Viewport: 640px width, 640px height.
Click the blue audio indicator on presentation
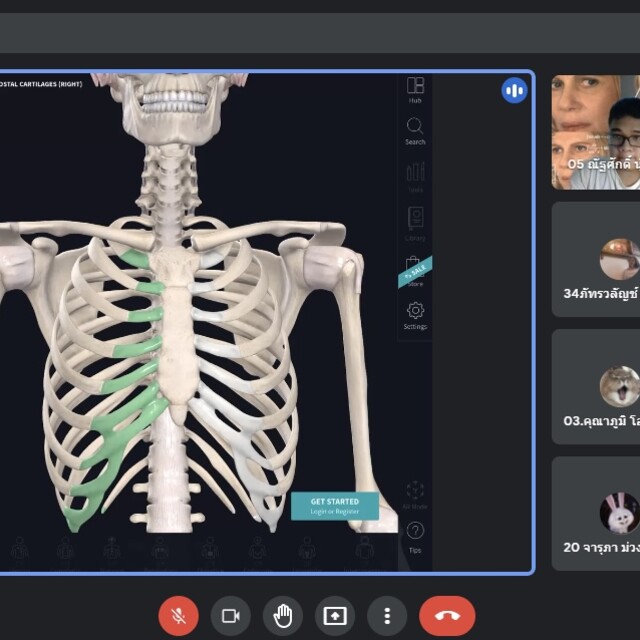[514, 91]
